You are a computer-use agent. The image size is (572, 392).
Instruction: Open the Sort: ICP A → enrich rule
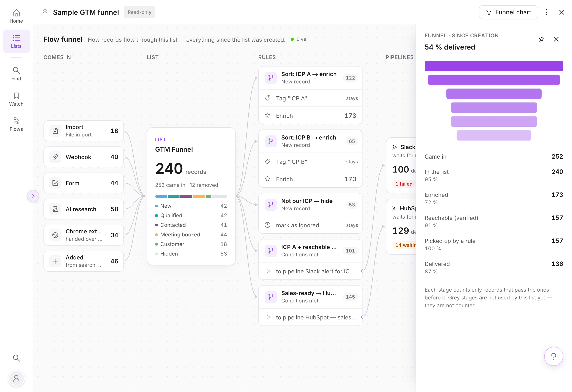point(311,78)
